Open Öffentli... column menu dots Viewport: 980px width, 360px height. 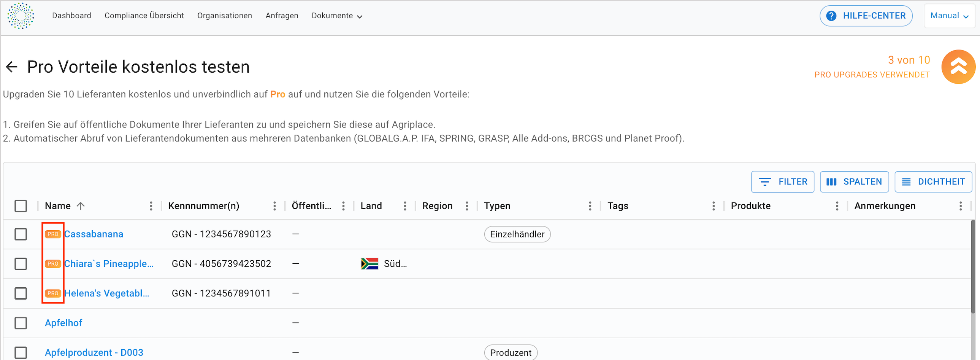[x=343, y=206]
